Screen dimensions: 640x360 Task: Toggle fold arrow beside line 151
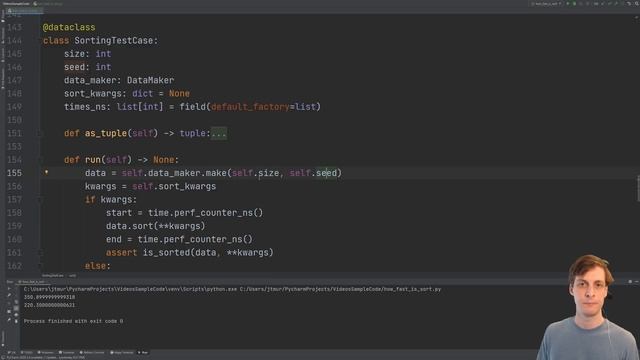pyautogui.click(x=40, y=133)
